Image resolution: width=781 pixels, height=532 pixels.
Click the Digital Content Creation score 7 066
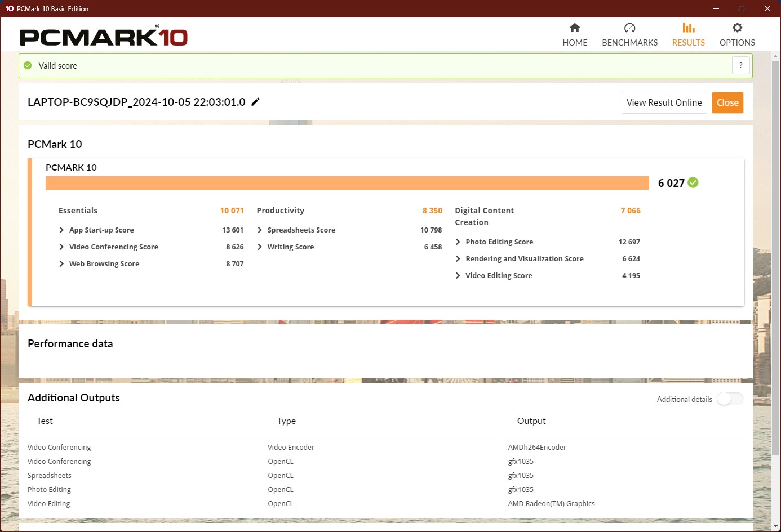point(631,211)
